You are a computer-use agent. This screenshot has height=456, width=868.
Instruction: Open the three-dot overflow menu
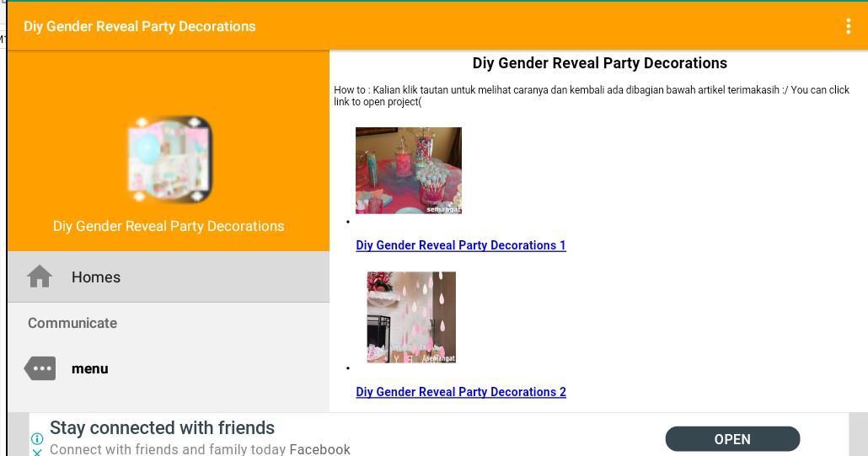pos(848,26)
